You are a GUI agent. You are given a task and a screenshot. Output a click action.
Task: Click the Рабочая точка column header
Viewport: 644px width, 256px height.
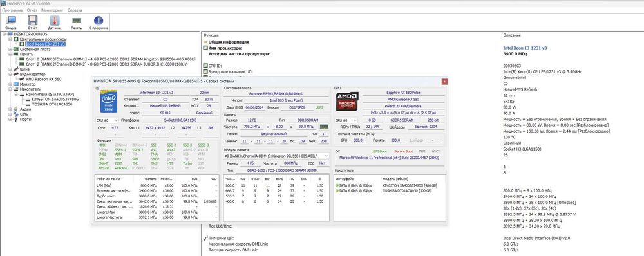click(x=114, y=179)
